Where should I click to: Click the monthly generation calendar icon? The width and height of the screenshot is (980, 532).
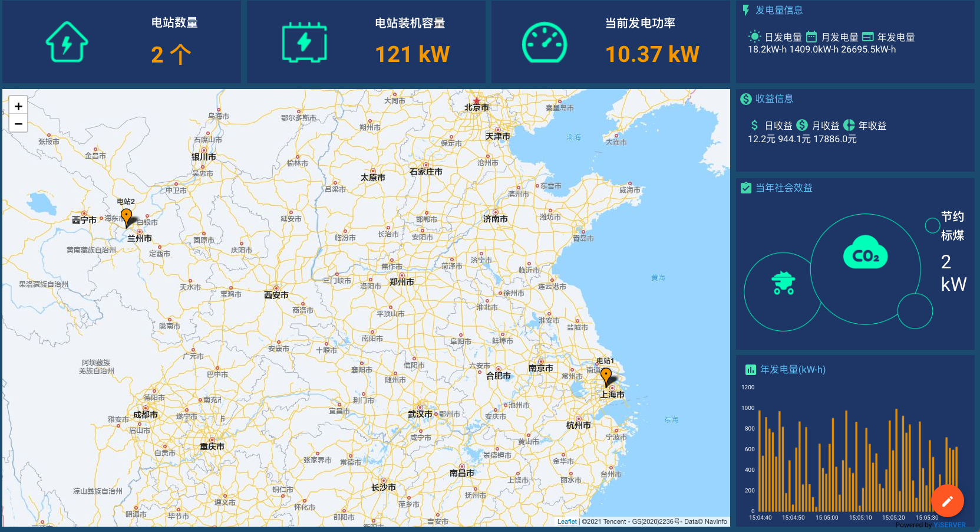[811, 37]
